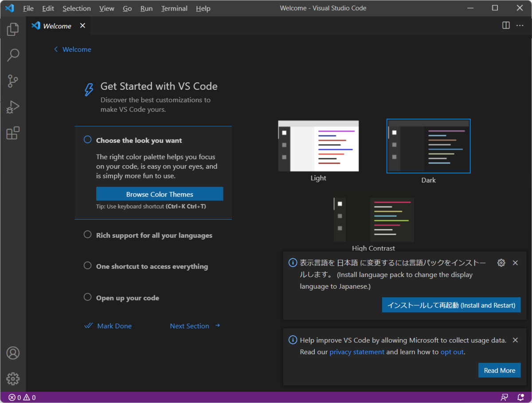Viewport: 532px width, 403px height.
Task: Open the Run menu
Action: (146, 8)
